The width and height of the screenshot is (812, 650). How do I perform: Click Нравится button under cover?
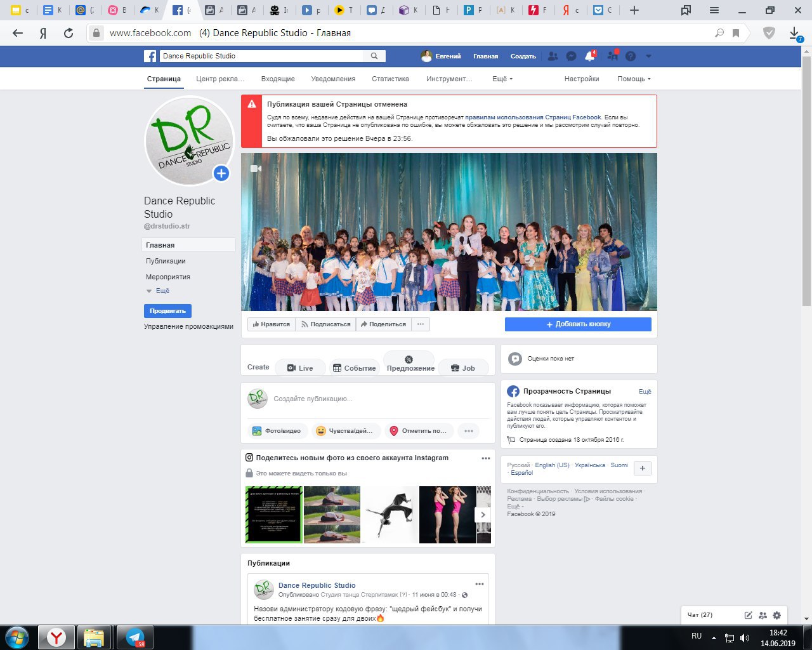click(272, 324)
